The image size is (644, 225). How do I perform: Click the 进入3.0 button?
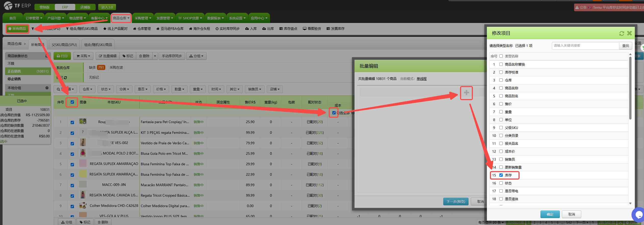107,7
